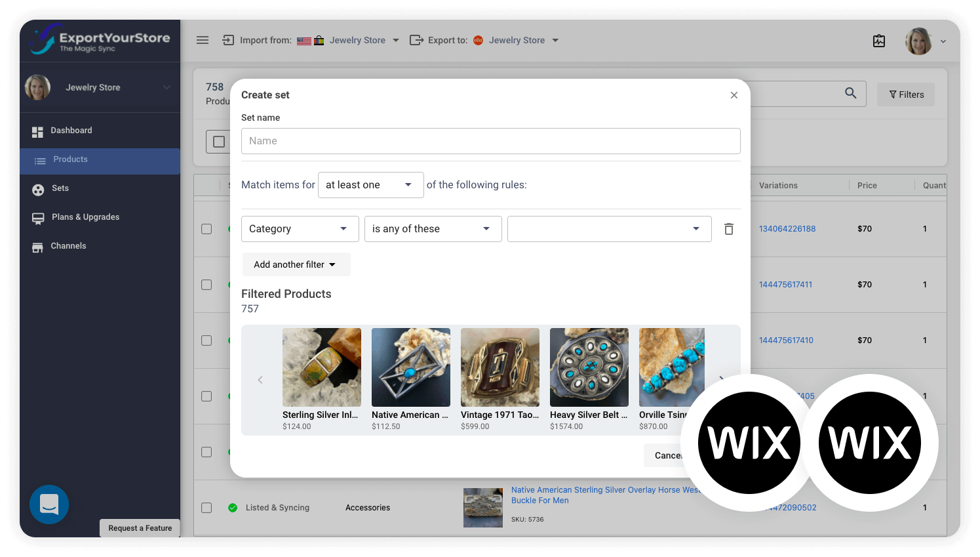The image size is (980, 557).
Task: Open the chat support bubble
Action: pos(49,505)
